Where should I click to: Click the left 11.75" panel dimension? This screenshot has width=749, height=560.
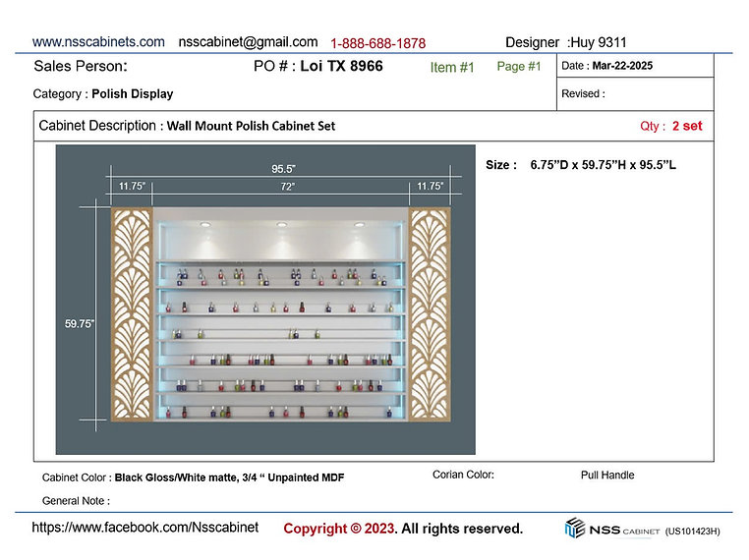tap(132, 186)
